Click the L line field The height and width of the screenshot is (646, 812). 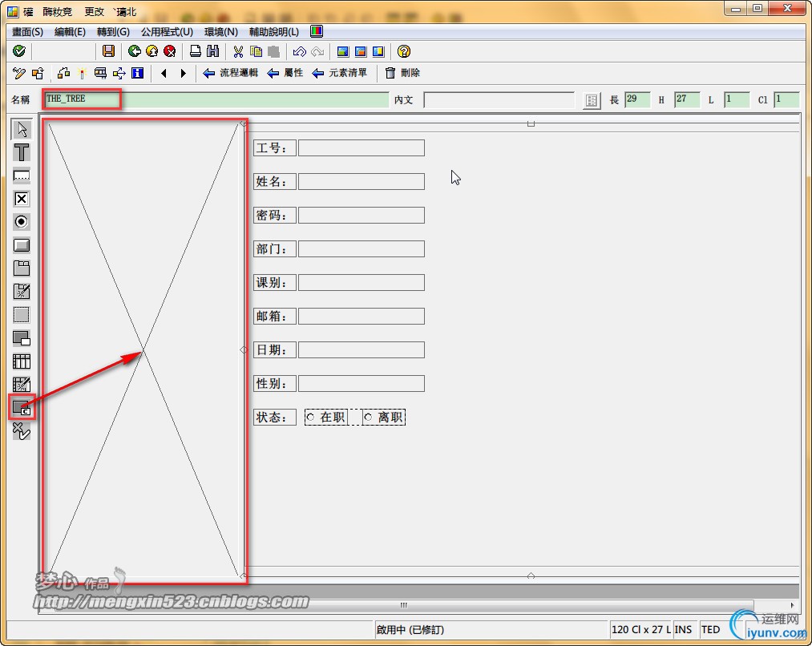coord(737,99)
